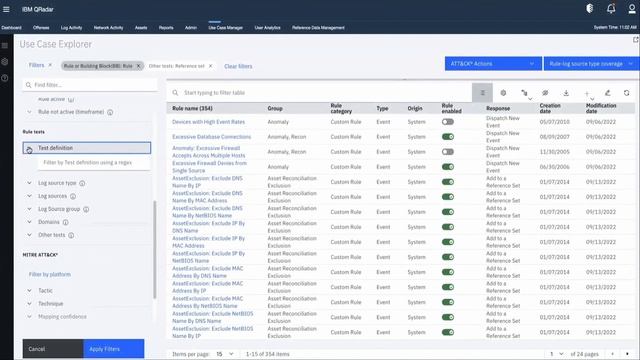Click the edit pencil toolbar icon
Viewport: 640px width, 360px height.
coord(607,93)
